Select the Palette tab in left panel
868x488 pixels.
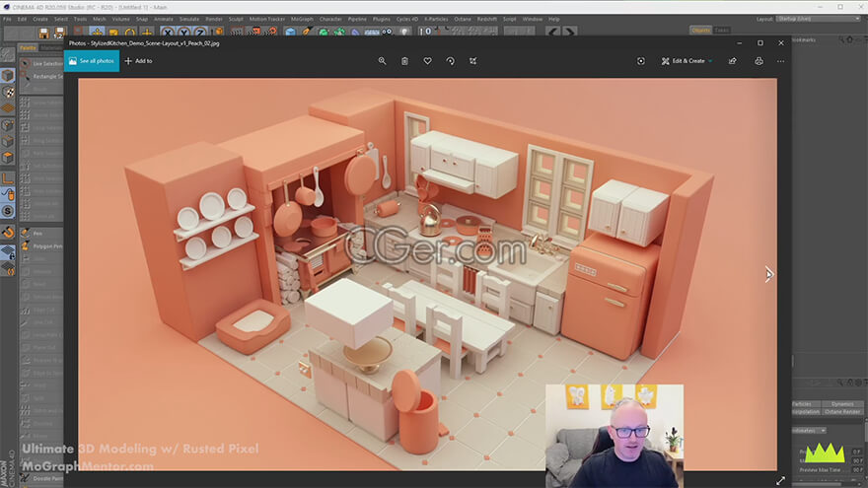[x=28, y=48]
